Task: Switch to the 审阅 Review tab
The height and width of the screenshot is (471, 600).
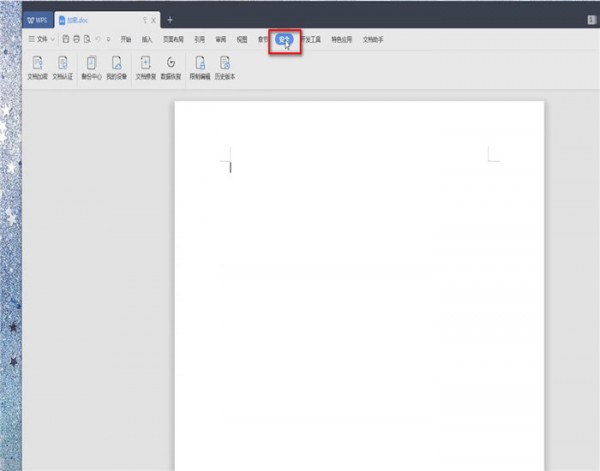Action: pyautogui.click(x=221, y=39)
